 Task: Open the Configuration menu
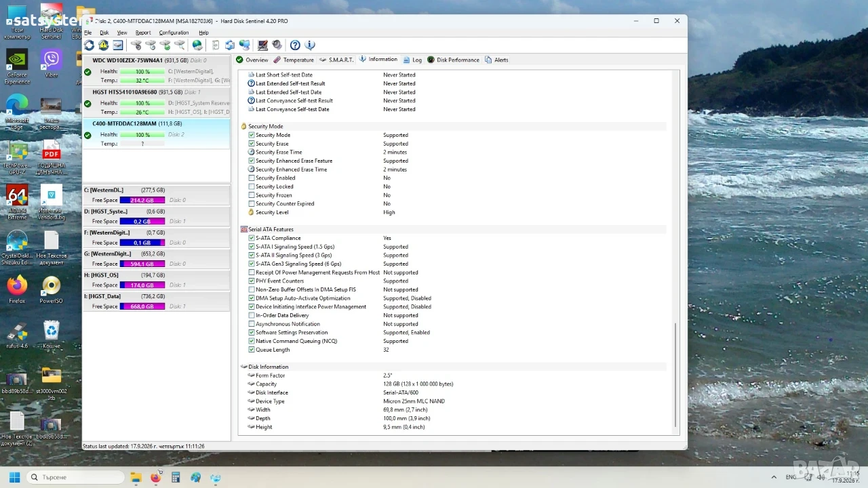click(174, 33)
